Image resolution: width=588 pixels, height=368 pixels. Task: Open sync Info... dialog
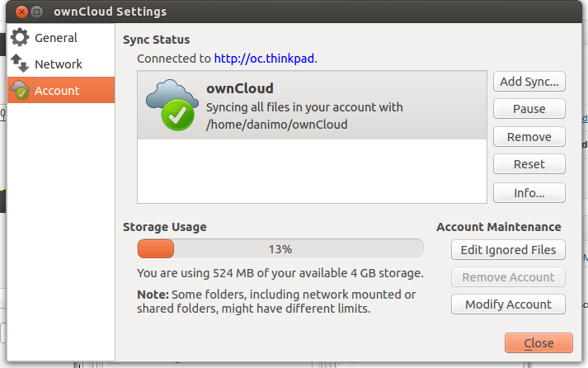point(529,193)
